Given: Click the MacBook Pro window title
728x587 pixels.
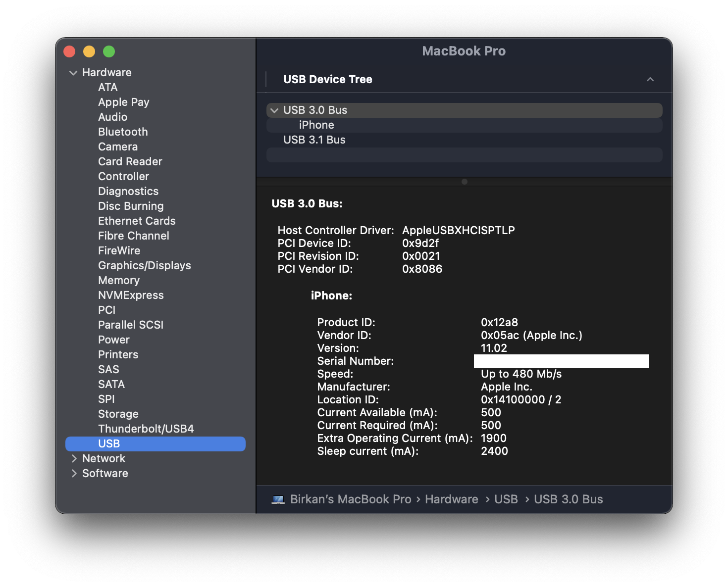Looking at the screenshot, I should coord(464,51).
